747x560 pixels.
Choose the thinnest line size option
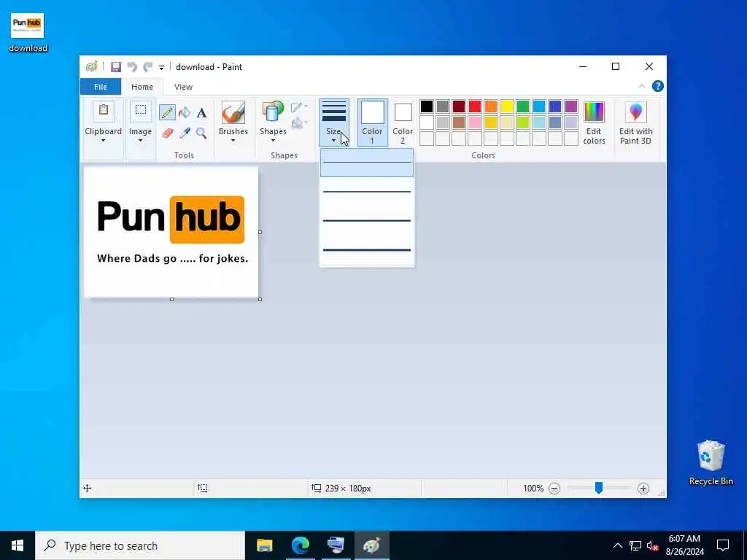point(367,163)
